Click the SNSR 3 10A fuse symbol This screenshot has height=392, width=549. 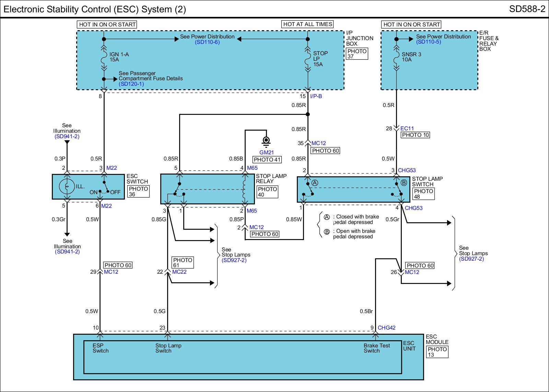click(396, 58)
